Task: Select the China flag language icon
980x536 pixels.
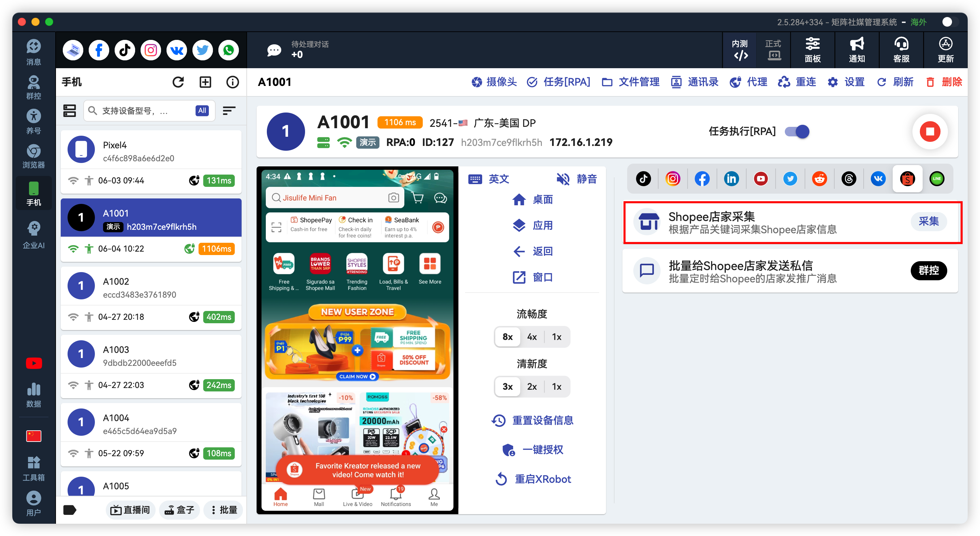Action: [34, 436]
